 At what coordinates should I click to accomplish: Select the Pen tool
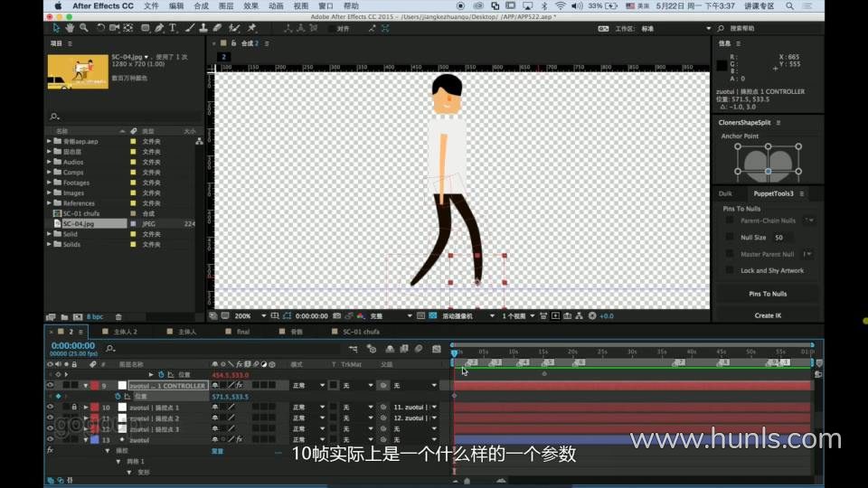(x=159, y=28)
